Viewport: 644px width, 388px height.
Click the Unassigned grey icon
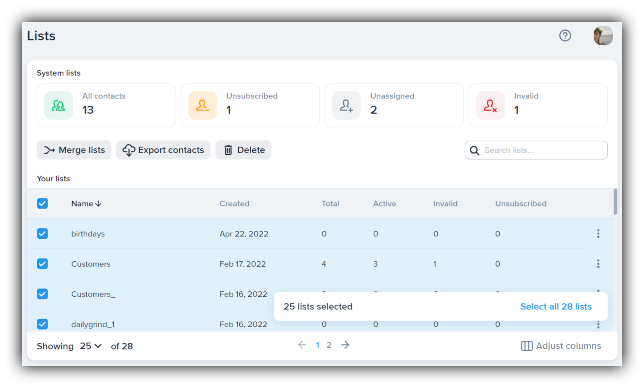point(346,106)
